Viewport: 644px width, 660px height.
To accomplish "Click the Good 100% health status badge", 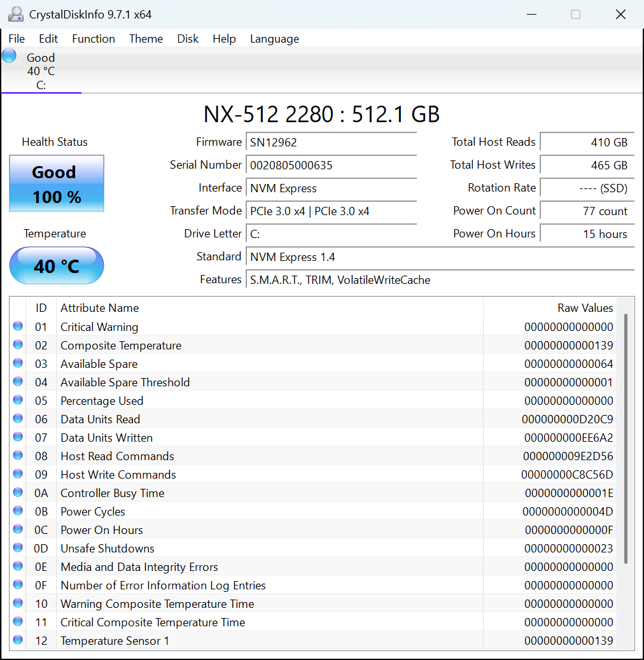I will tap(56, 183).
